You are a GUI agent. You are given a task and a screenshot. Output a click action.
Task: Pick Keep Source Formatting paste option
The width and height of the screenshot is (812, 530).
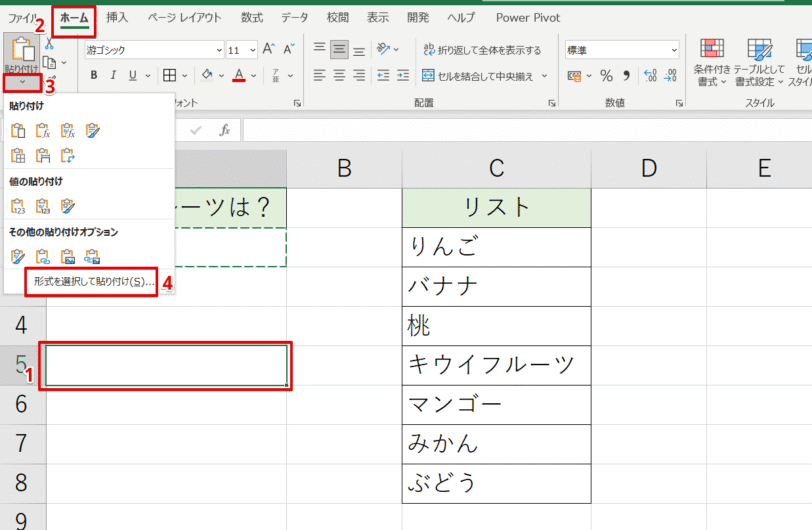93,131
